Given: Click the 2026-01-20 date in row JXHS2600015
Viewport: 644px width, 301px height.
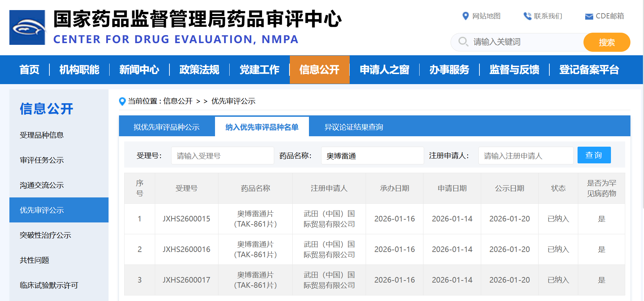Looking at the screenshot, I should pyautogui.click(x=510, y=219).
